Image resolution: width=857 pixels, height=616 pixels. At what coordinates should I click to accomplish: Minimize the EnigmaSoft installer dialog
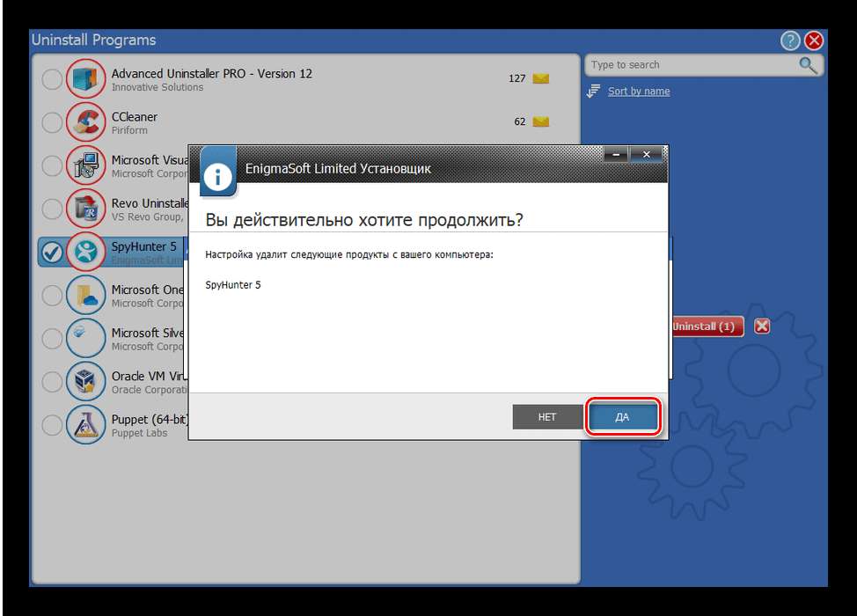click(616, 155)
